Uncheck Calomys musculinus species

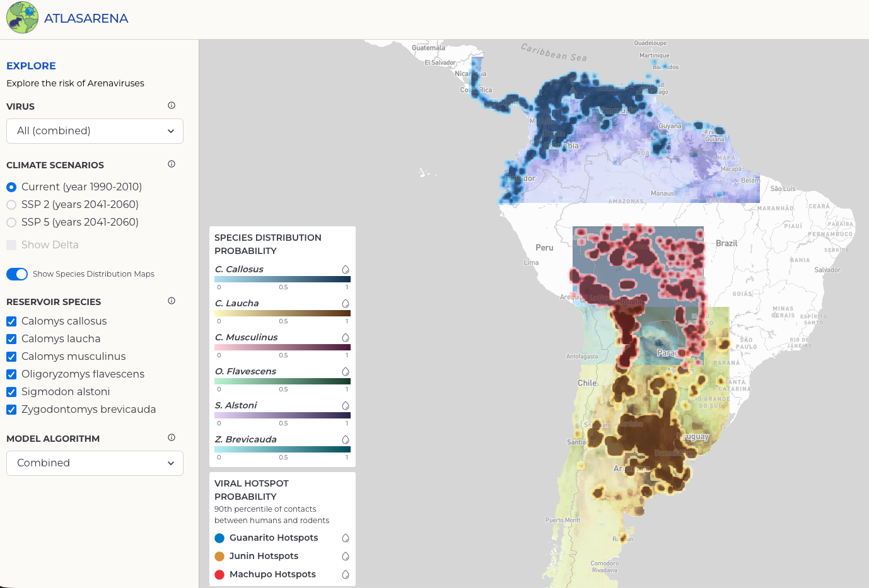pyautogui.click(x=11, y=357)
